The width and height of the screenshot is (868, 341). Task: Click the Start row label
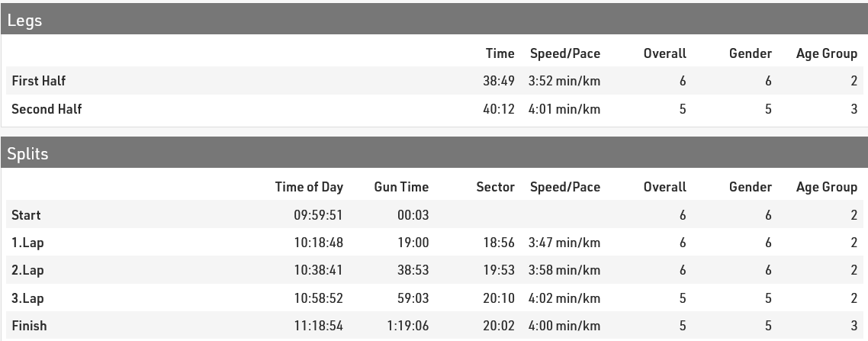27,215
